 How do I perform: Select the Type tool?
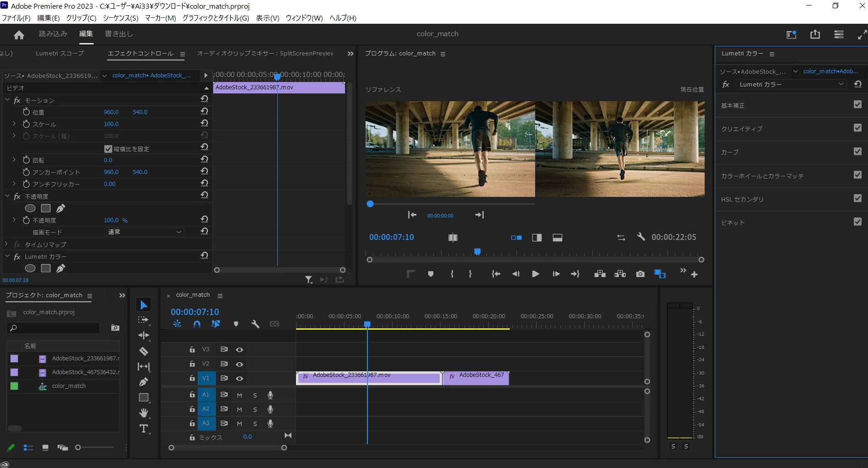[144, 429]
